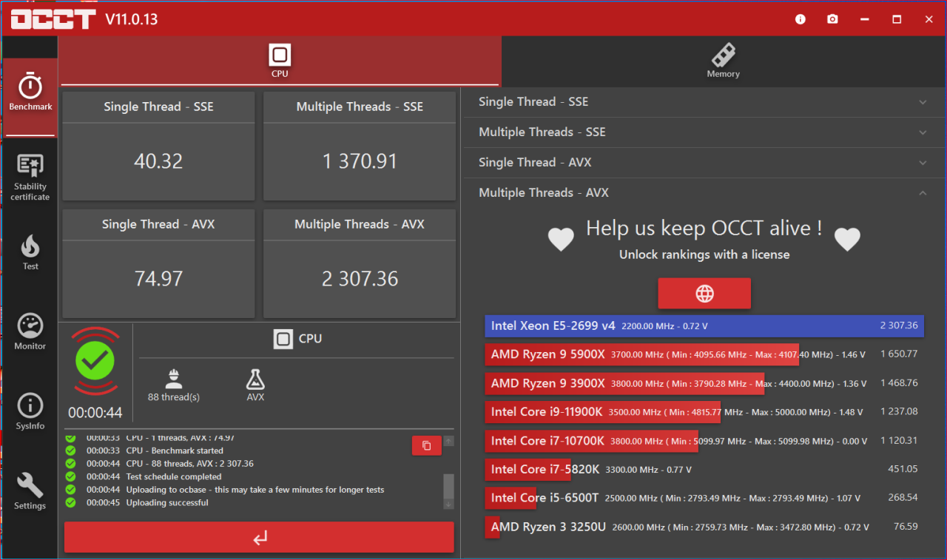The height and width of the screenshot is (560, 947).
Task: Open the SysInfo section
Action: [30, 411]
